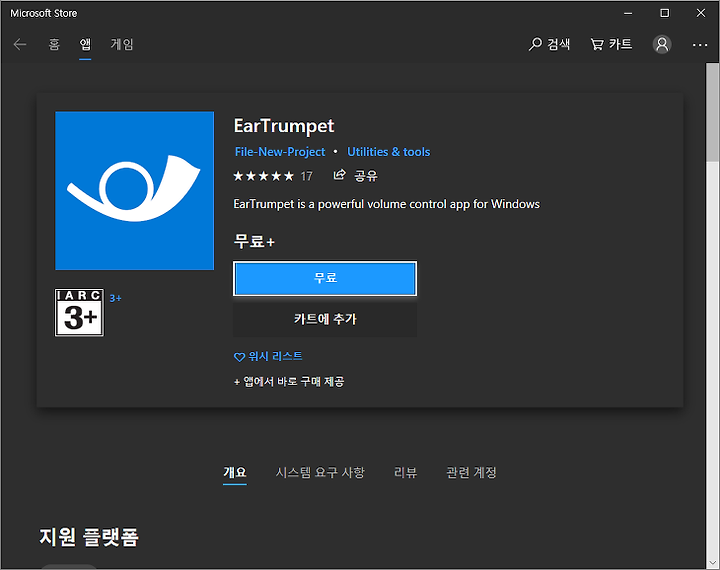Click the IARC 3+ rating badge

tap(79, 313)
